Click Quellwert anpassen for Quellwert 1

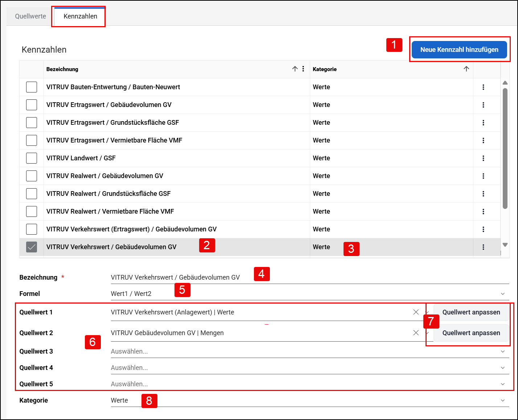click(x=471, y=312)
